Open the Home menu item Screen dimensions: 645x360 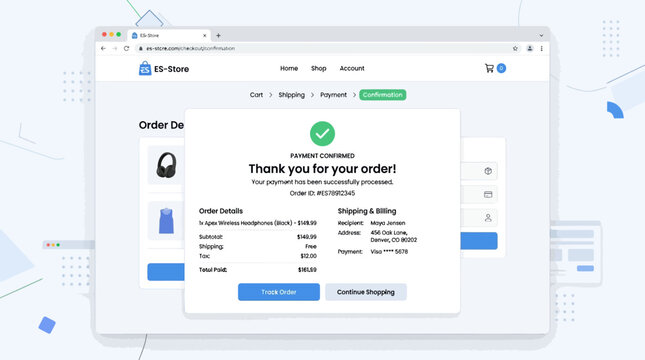coord(289,68)
